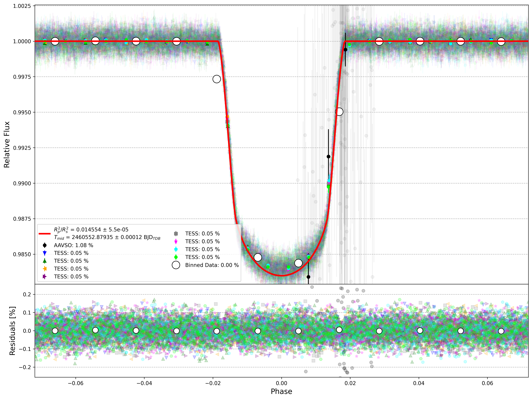Image resolution: width=532 pixels, height=399 pixels.
Task: Click the cyan hexagon TESS legend marker
Action: (x=176, y=249)
